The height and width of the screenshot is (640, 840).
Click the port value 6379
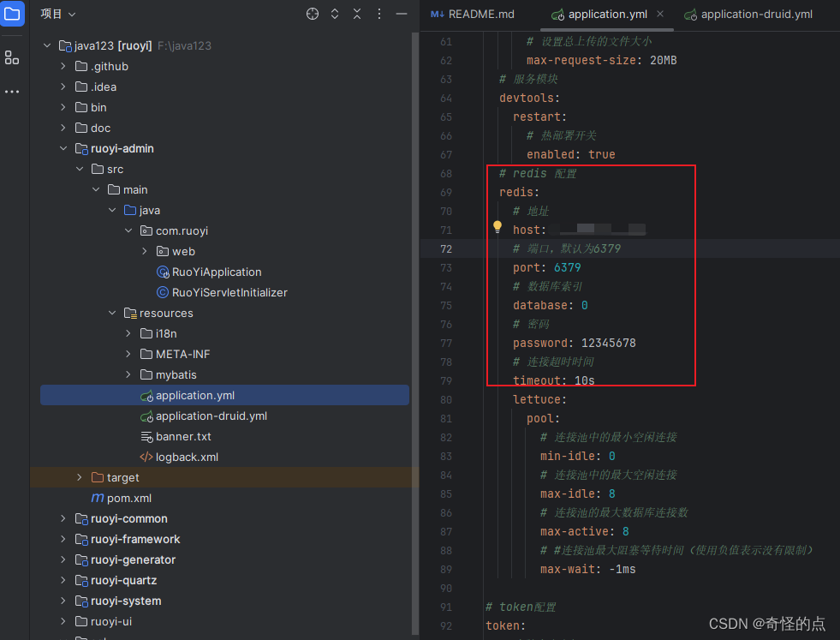[x=568, y=267]
